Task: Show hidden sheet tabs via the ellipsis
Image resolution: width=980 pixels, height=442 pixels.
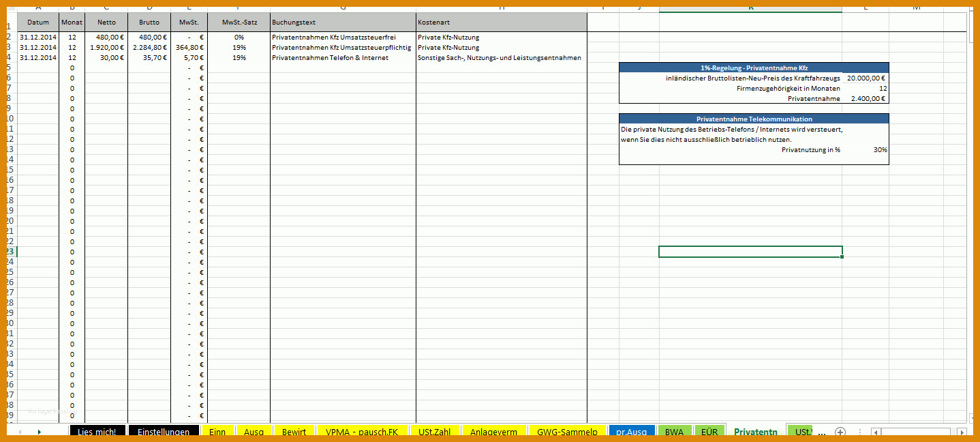Action: click(x=821, y=432)
